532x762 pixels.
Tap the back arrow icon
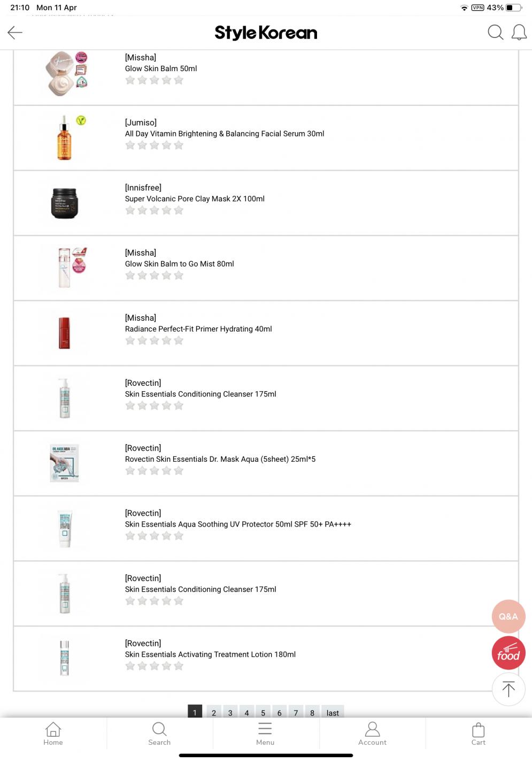coord(15,33)
